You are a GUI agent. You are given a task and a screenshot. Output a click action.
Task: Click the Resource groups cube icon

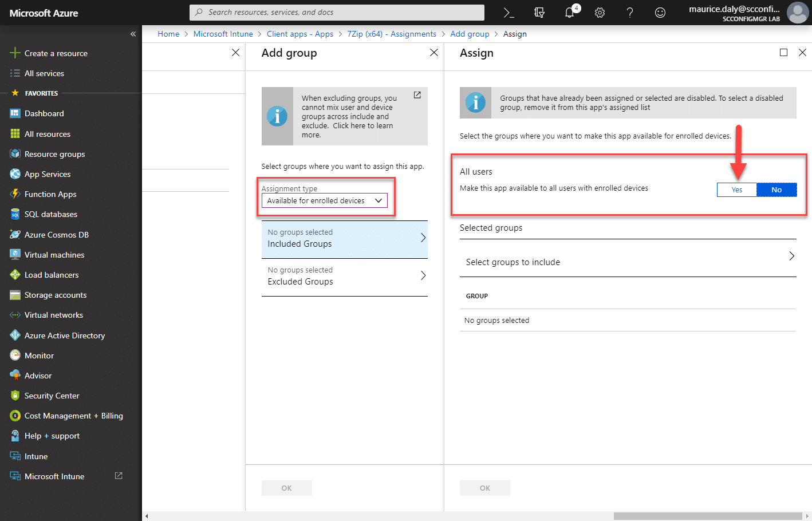click(15, 153)
